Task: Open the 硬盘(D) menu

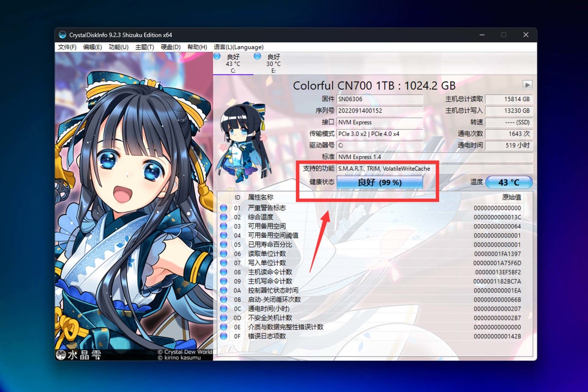Action: pos(171,47)
